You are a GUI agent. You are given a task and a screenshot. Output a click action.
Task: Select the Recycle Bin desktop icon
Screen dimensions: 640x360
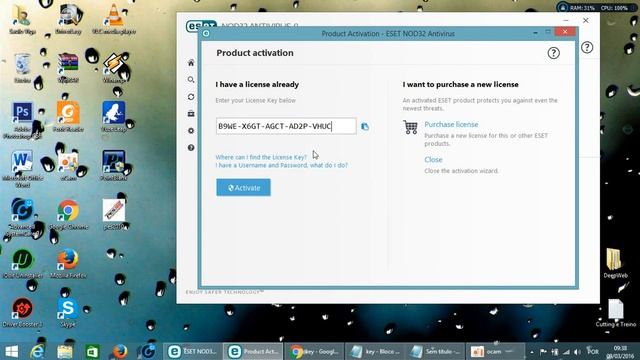[x=22, y=68]
